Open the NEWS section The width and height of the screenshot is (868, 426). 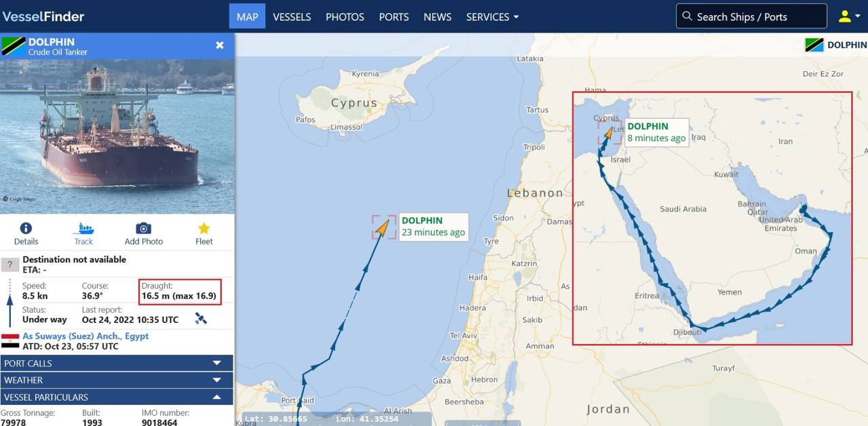[437, 17]
